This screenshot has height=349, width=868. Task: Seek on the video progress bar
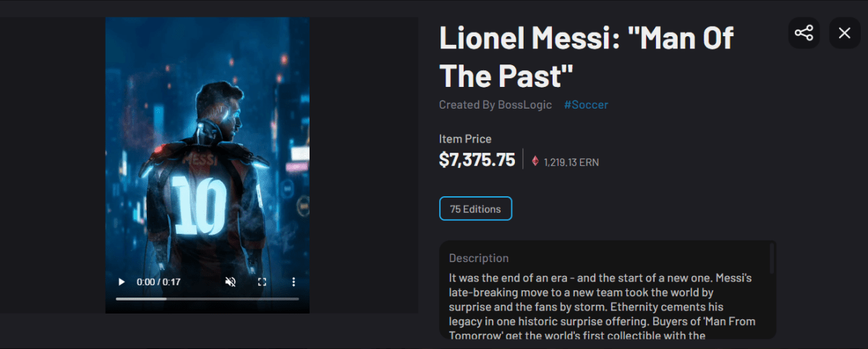(x=207, y=298)
